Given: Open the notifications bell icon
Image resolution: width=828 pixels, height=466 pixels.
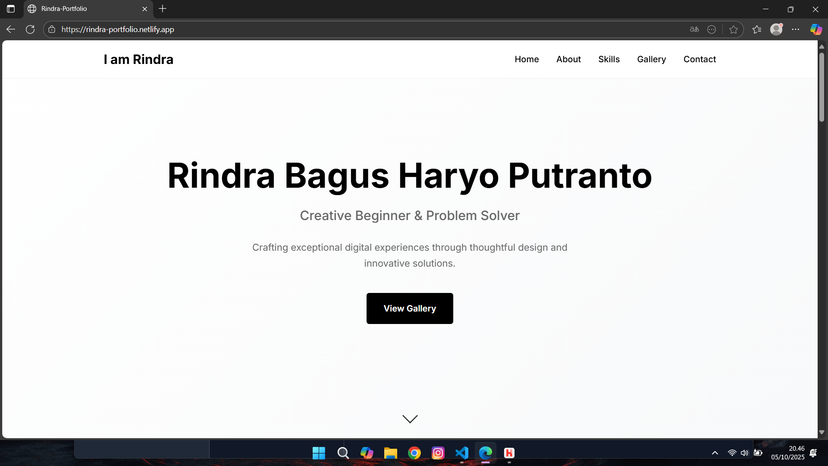Looking at the screenshot, I should pyautogui.click(x=814, y=453).
